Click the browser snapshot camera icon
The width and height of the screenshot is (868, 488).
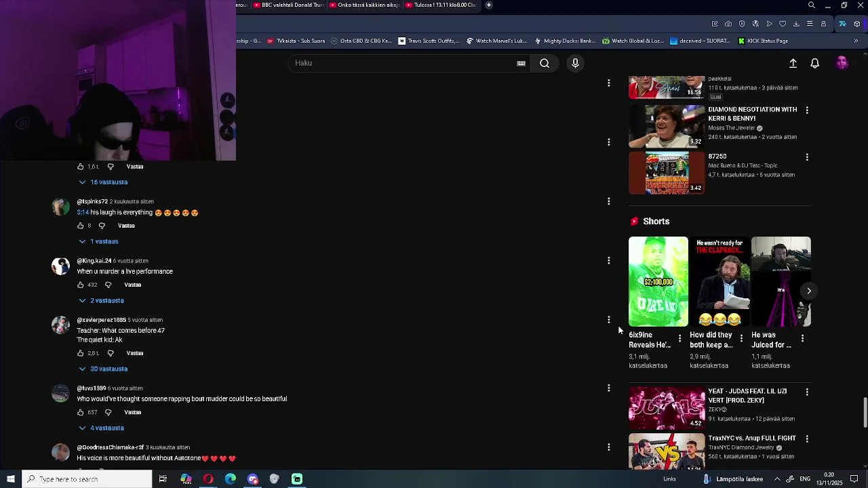tap(728, 24)
